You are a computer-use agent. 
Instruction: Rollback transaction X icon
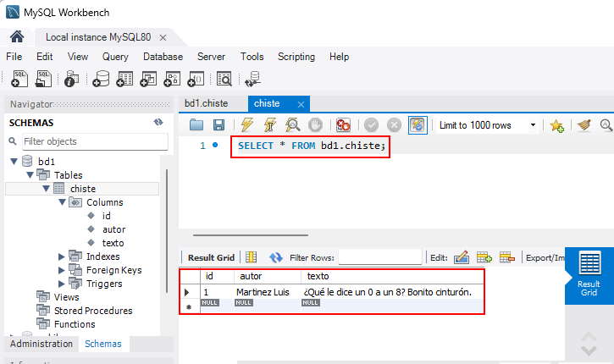(x=394, y=125)
